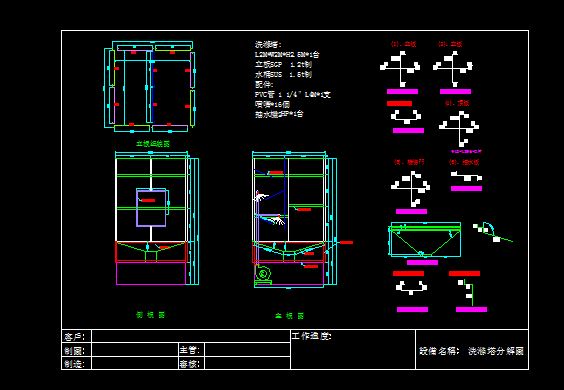
Task: Click the '制圖:' label in the title block
Action: tap(74, 350)
